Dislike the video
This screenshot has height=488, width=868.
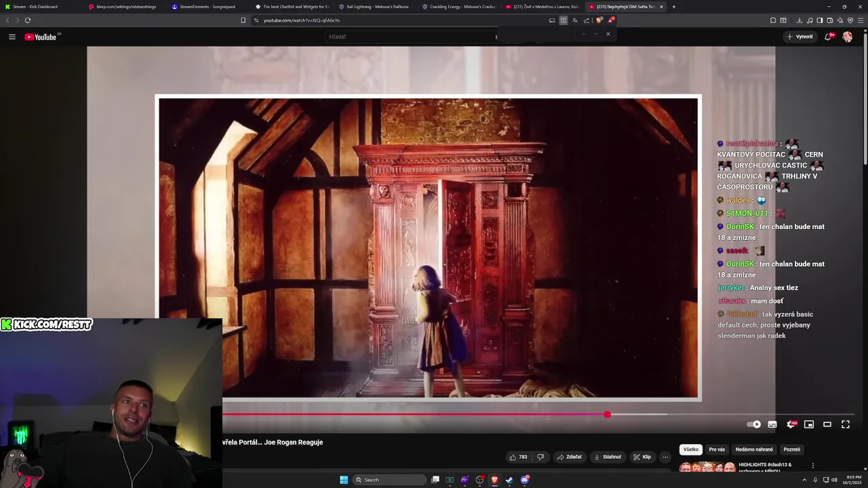pos(540,457)
